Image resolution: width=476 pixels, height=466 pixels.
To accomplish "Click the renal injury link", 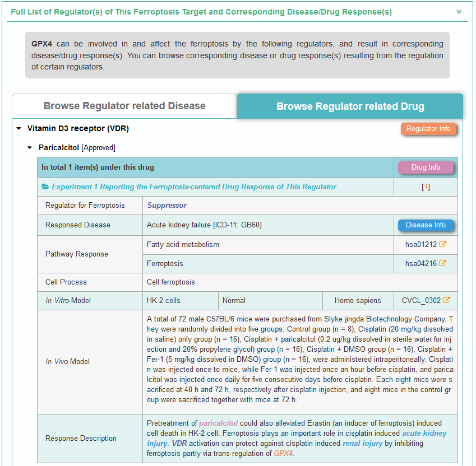I will coord(363,443).
